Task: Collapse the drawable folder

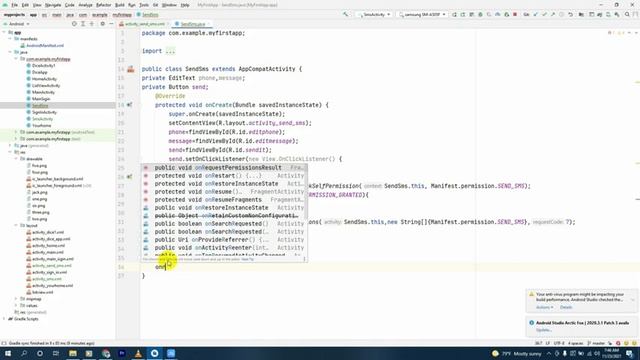Action: pyautogui.click(x=16, y=159)
